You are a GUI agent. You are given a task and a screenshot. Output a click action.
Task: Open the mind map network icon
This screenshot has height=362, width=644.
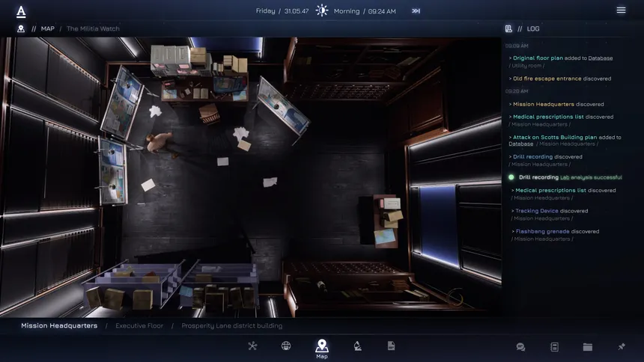click(252, 346)
